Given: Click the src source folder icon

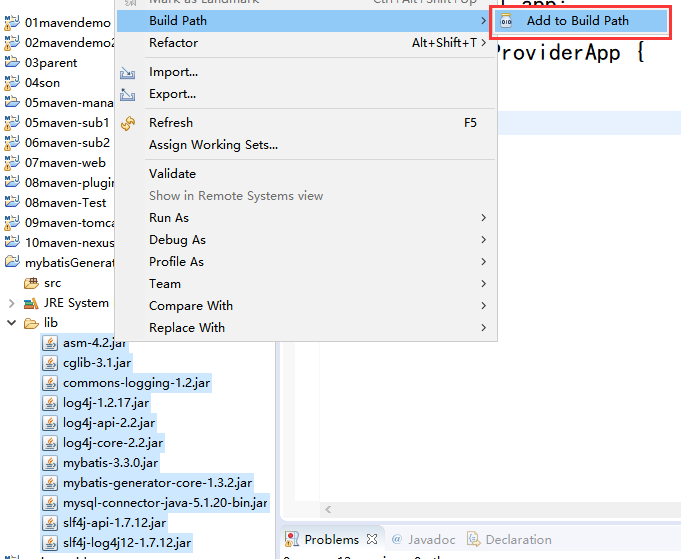Looking at the screenshot, I should [x=31, y=283].
